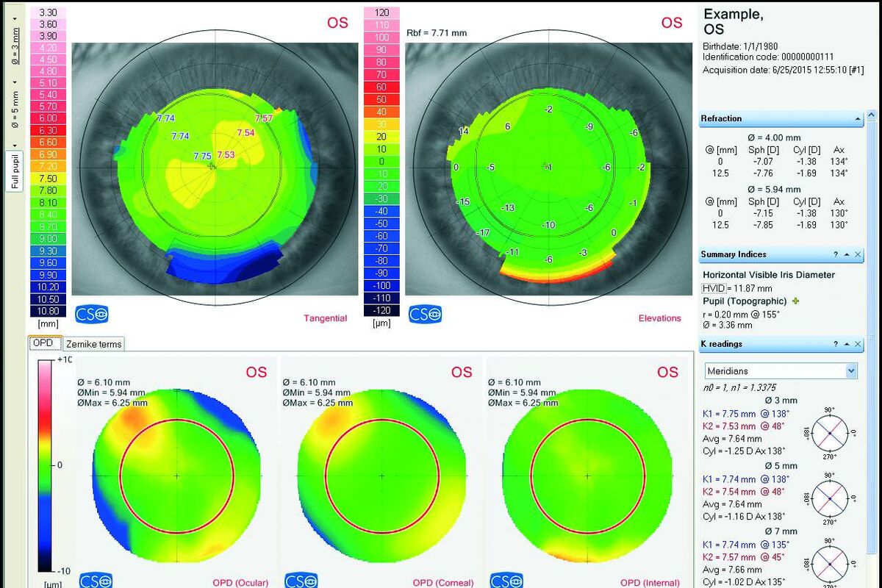Viewport: 882px width, 588px height.
Task: Select the OPD tab
Action: click(x=45, y=343)
